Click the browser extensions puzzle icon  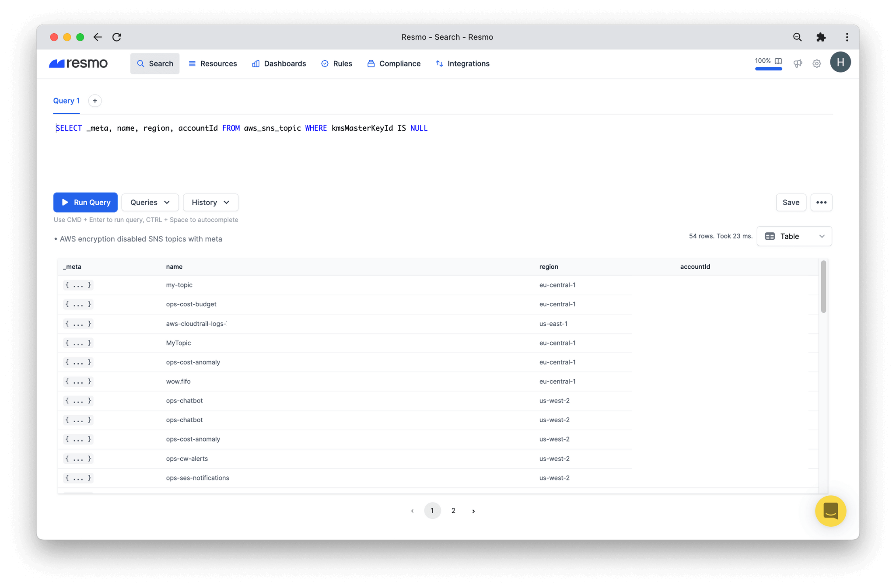(821, 37)
